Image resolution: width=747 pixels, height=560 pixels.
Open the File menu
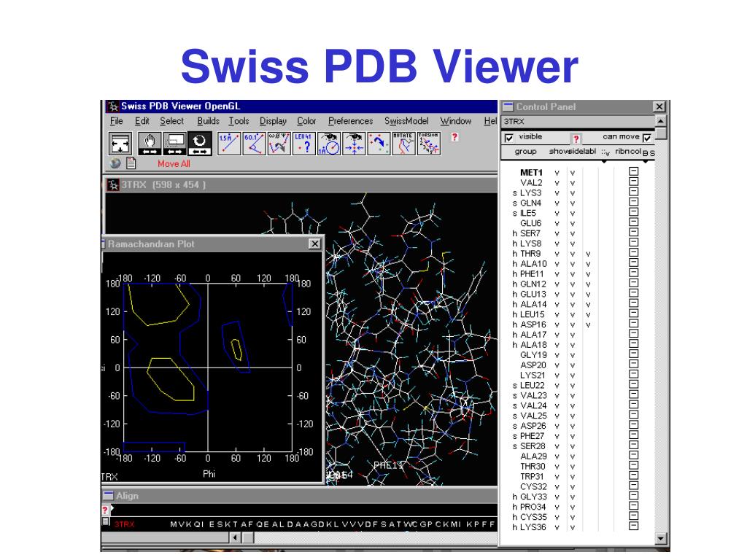[116, 121]
